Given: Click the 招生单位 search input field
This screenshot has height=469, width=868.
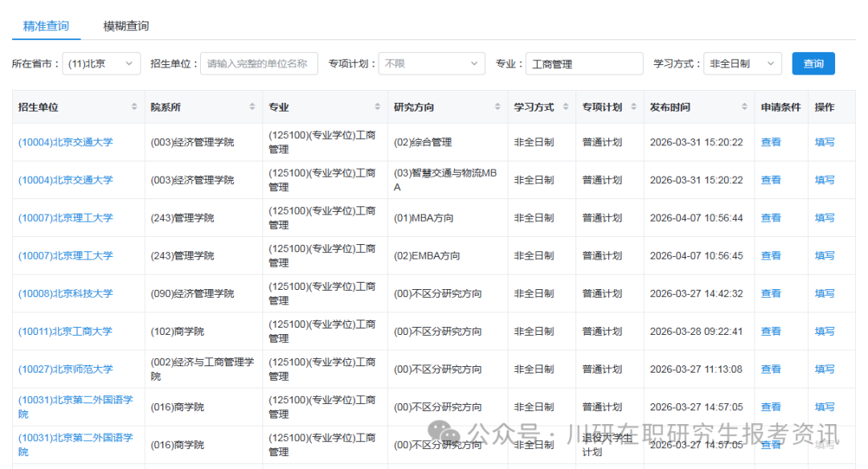Looking at the screenshot, I should coord(259,63).
